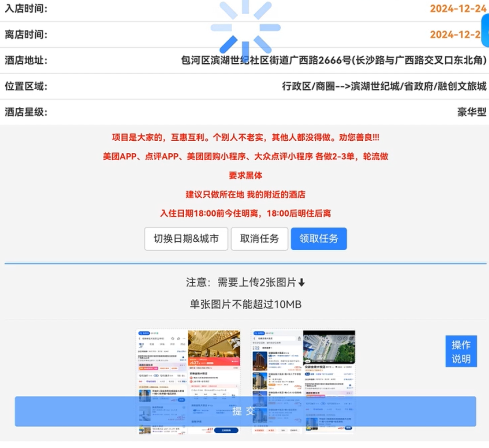Image resolution: width=489 pixels, height=448 pixels.
Task: Open the first uploaded screenshot thumbnail
Action: [x=189, y=381]
